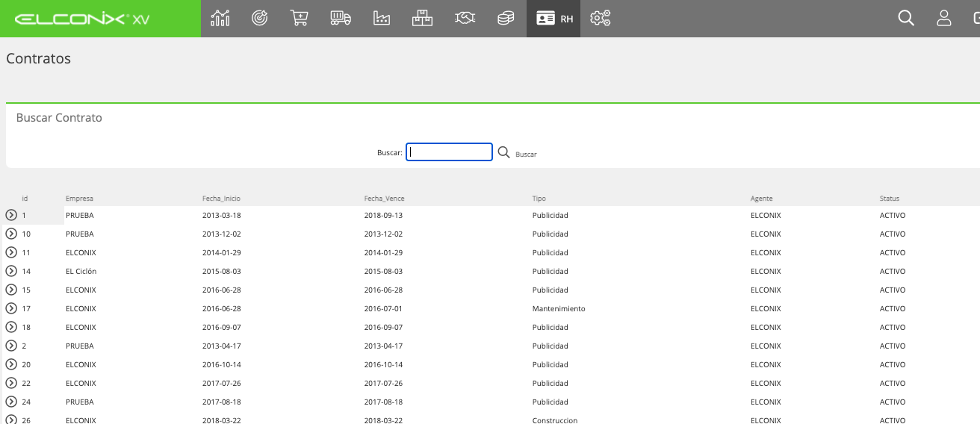Select the EL Ciclón company cell

click(x=81, y=271)
